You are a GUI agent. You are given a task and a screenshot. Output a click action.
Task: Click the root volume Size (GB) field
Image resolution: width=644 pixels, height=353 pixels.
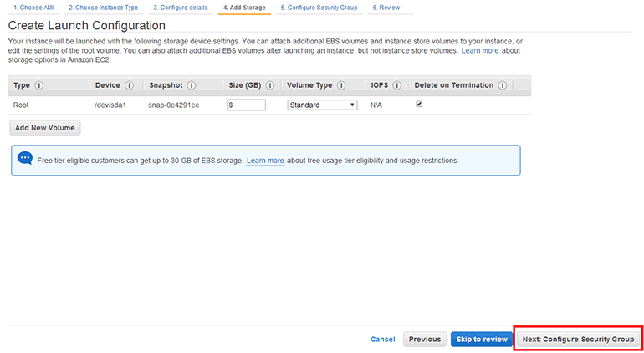click(246, 105)
